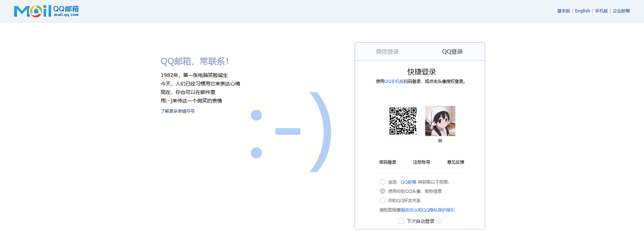Viewport: 644px width, 230px height.
Task: Switch to the English version
Action: click(x=582, y=11)
